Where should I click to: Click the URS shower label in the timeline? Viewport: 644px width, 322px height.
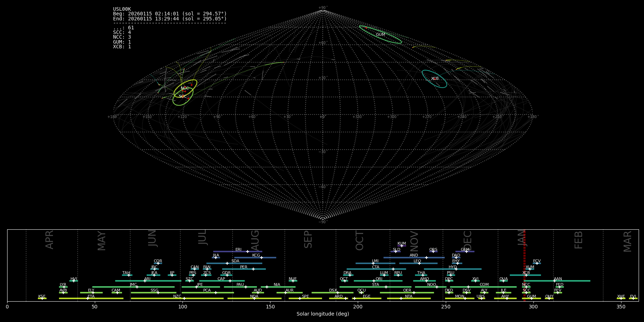click(x=480, y=297)
